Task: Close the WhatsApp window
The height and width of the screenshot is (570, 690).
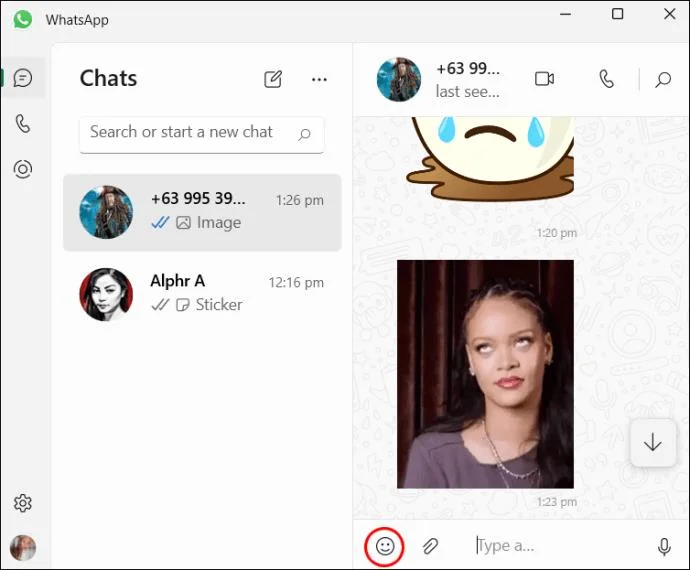Action: tap(670, 14)
